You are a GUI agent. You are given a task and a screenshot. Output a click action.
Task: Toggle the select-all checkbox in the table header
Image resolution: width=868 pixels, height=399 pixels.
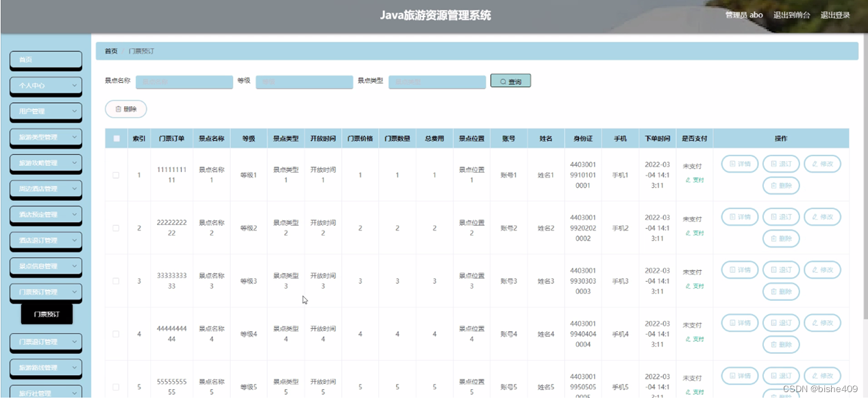tap(116, 138)
